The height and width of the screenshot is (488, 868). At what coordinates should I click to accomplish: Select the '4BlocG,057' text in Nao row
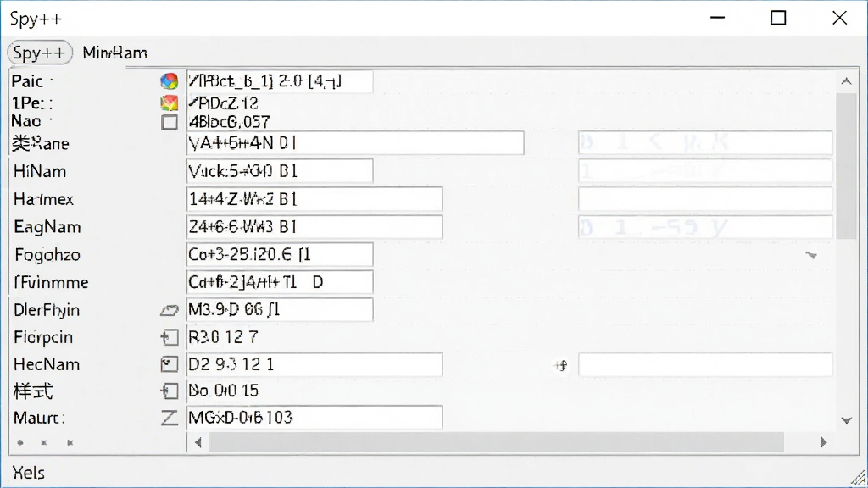[x=229, y=122]
